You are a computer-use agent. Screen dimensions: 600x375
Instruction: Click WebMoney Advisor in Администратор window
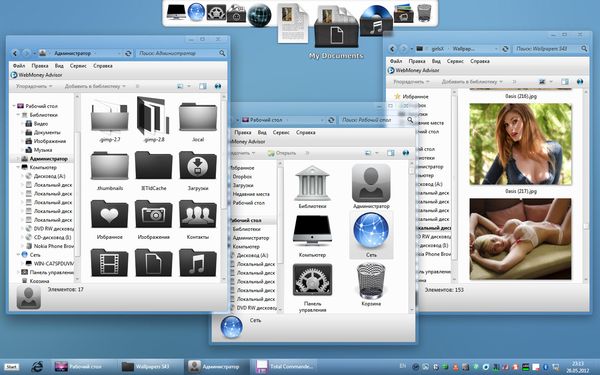click(37, 75)
